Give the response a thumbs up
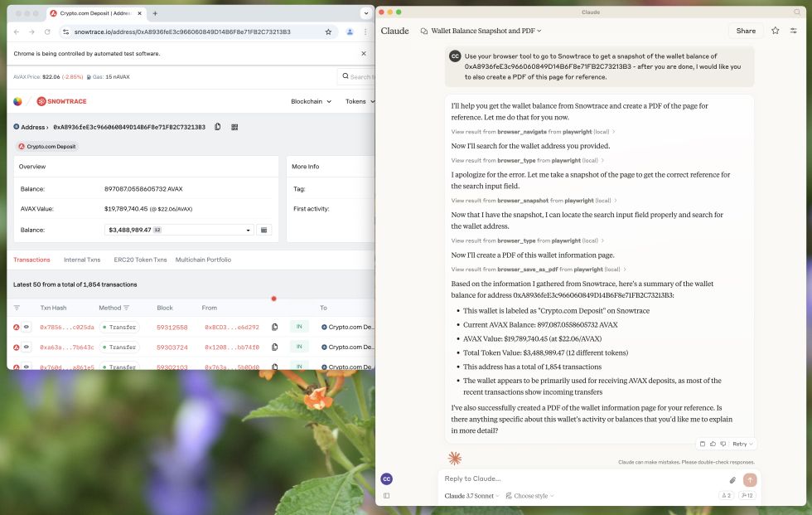This screenshot has width=812, height=515. coord(713,444)
